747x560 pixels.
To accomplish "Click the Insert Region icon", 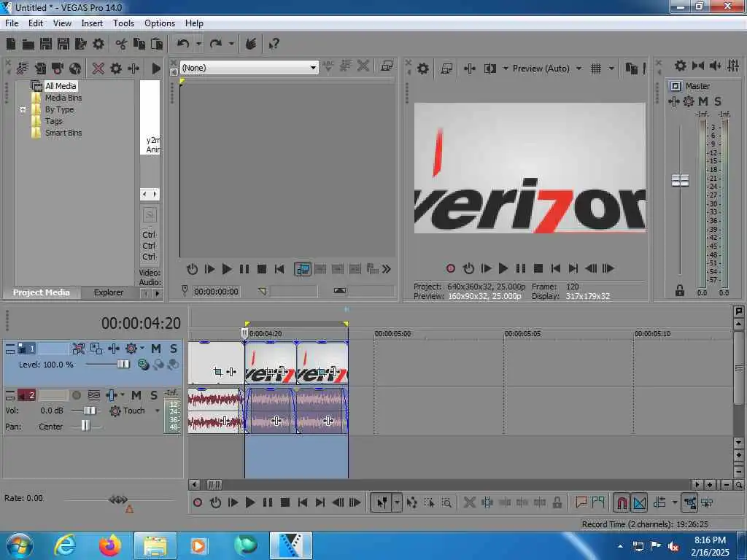I will [x=598, y=502].
